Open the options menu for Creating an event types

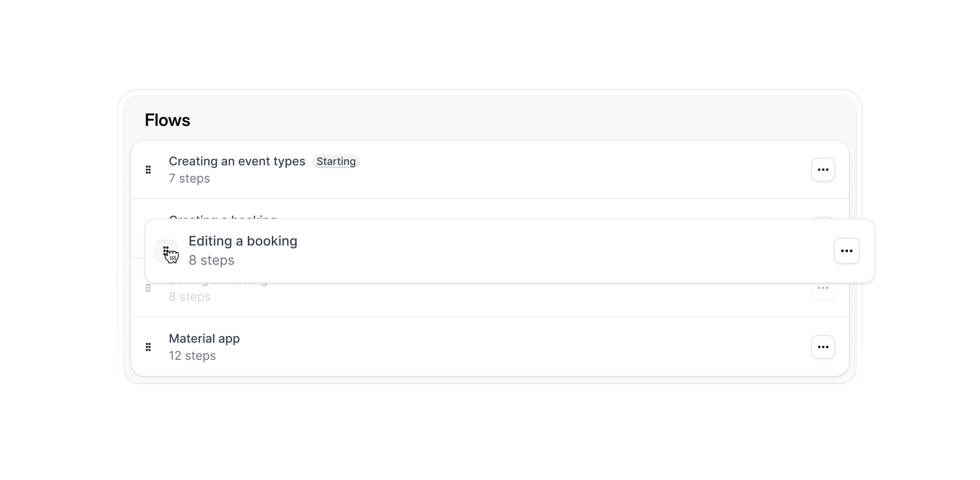(x=823, y=170)
